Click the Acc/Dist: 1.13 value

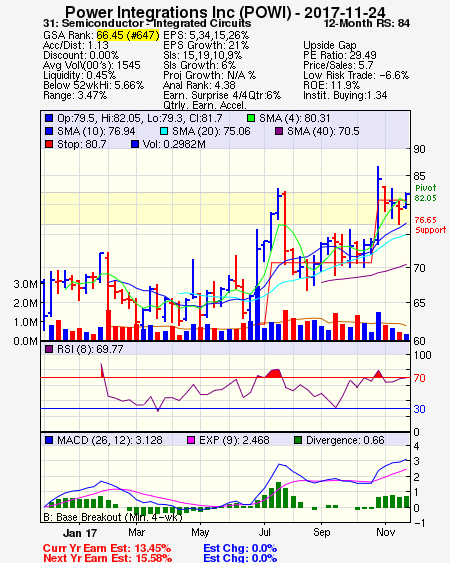76,45
